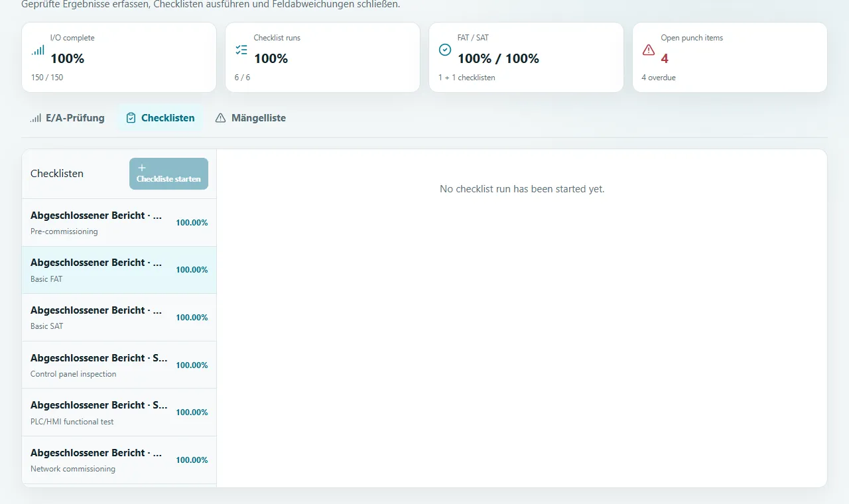849x504 pixels.
Task: Open the PLC/HMI functional test report
Action: coord(119,412)
